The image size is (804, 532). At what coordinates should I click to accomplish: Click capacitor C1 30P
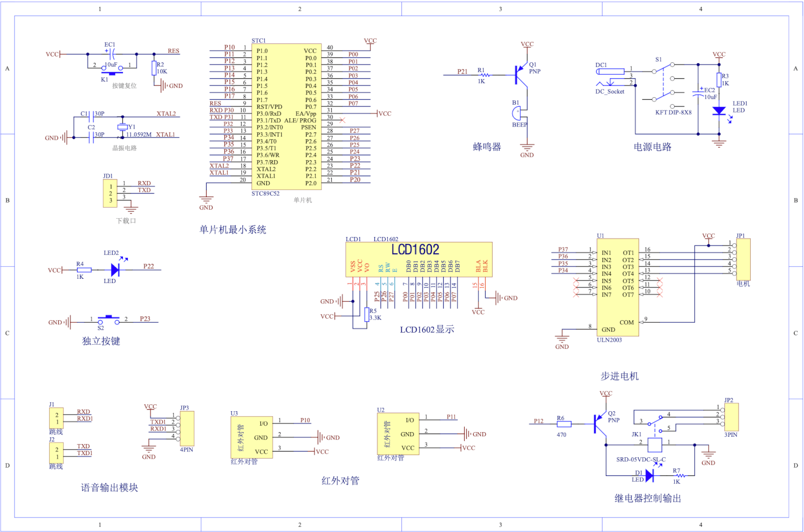(92, 117)
